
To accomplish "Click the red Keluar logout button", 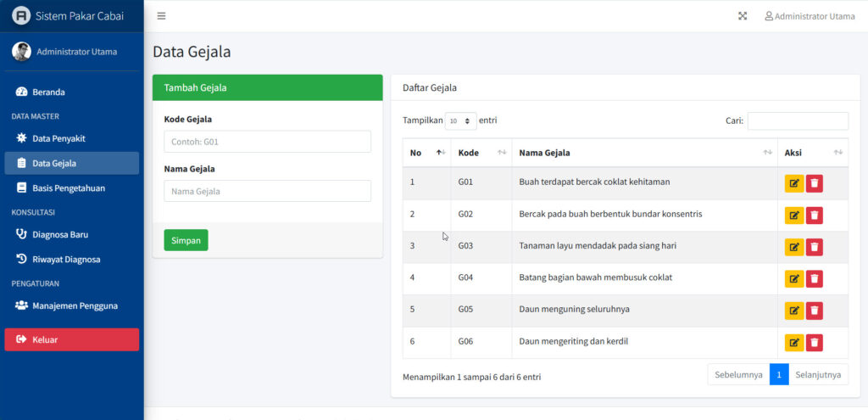I will [72, 339].
